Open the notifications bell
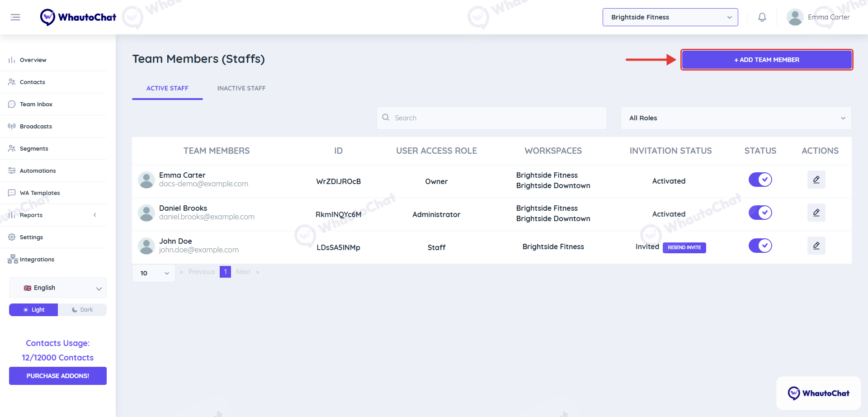The height and width of the screenshot is (417, 868). [762, 17]
